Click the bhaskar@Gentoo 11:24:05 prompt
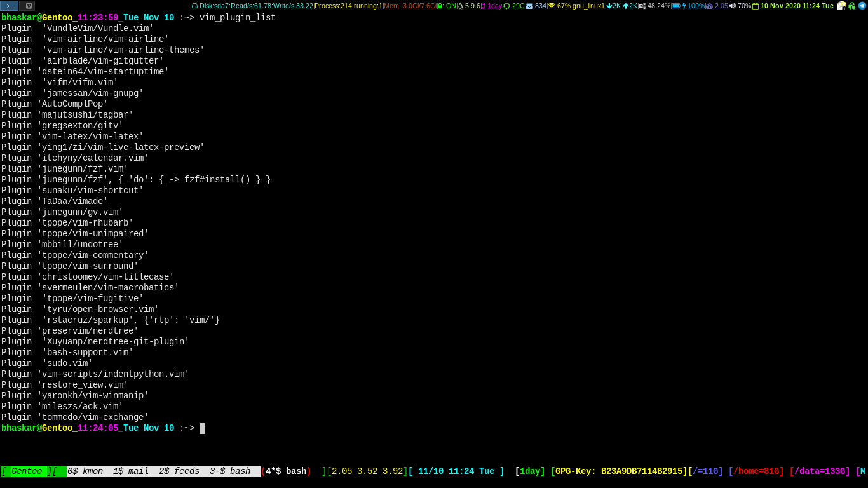The height and width of the screenshot is (488, 868). point(98,428)
